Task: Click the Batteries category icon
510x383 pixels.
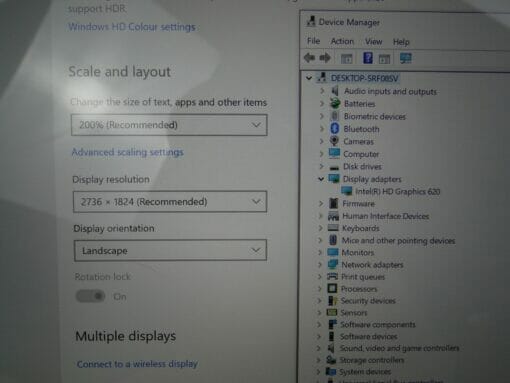Action: tap(335, 103)
